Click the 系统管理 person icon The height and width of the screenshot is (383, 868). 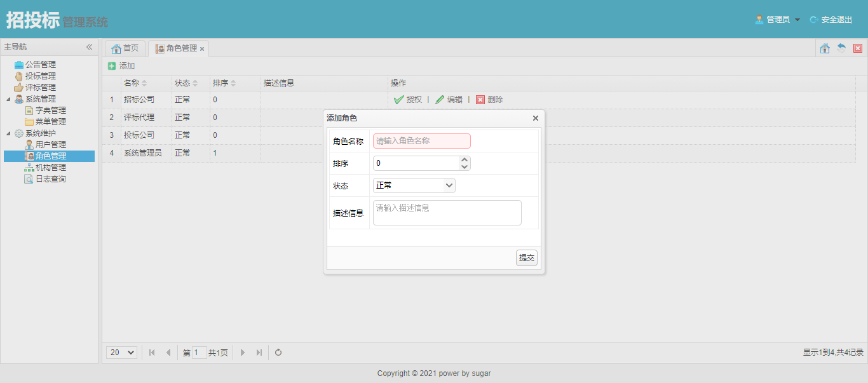pos(19,98)
